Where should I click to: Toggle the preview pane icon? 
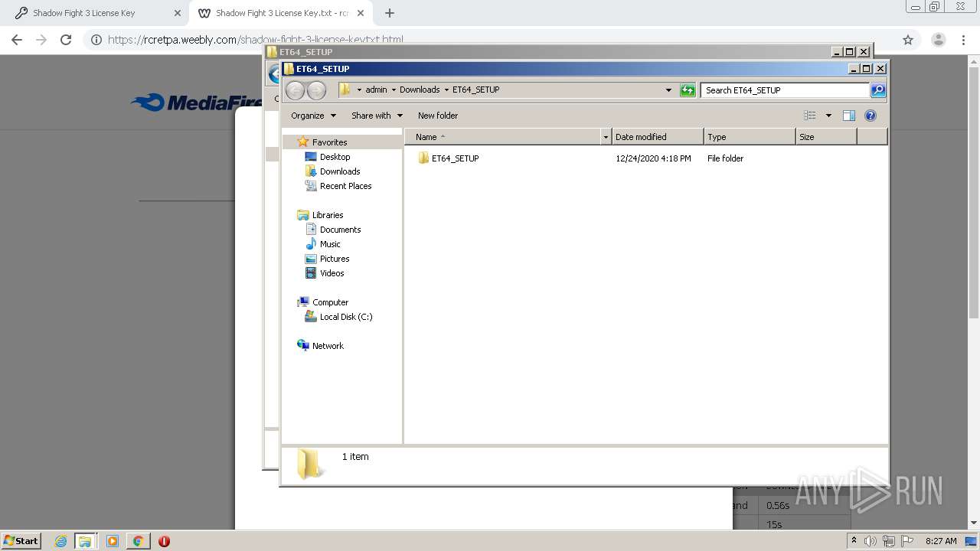pos(848,116)
